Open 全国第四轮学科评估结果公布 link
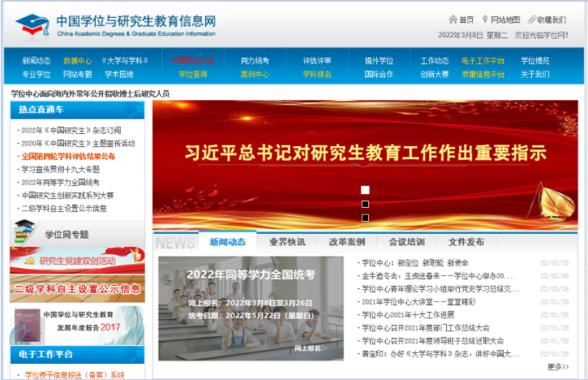The width and height of the screenshot is (588, 380). (x=68, y=156)
